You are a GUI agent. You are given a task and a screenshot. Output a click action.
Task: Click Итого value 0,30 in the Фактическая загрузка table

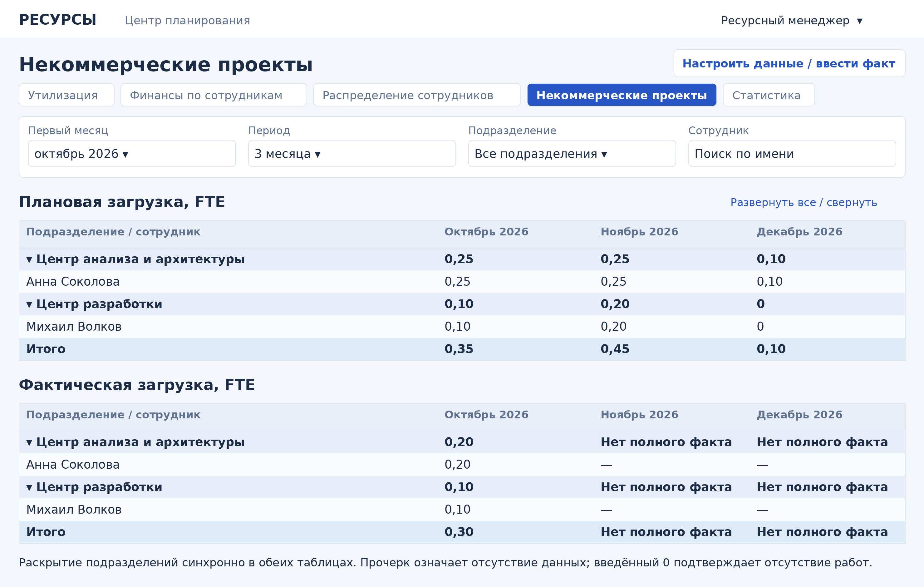pos(459,532)
